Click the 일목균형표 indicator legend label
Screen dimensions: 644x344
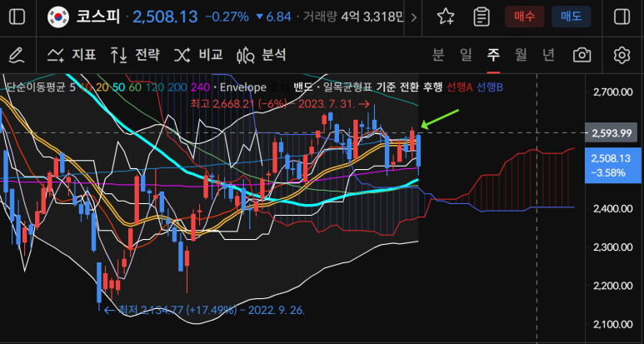(x=347, y=87)
